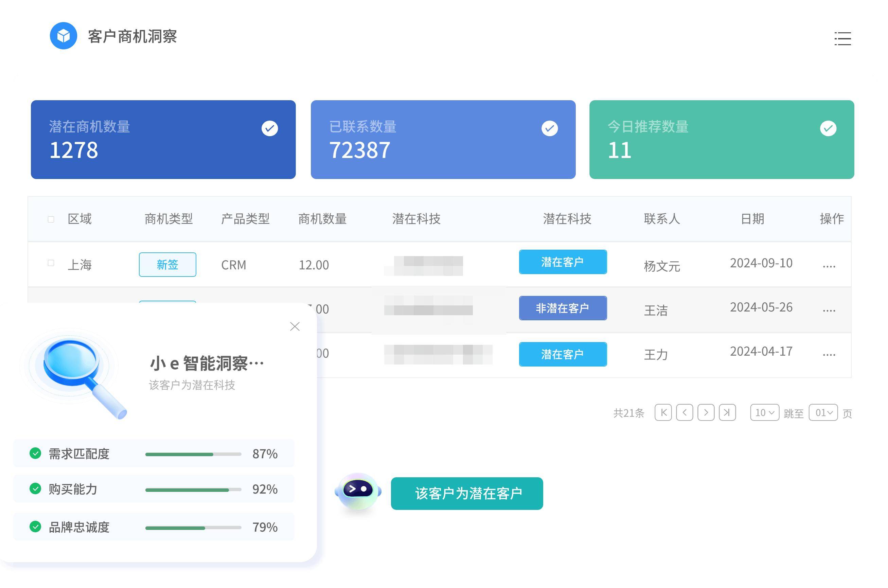
Task: Go to the previous page arrow
Action: (x=685, y=412)
